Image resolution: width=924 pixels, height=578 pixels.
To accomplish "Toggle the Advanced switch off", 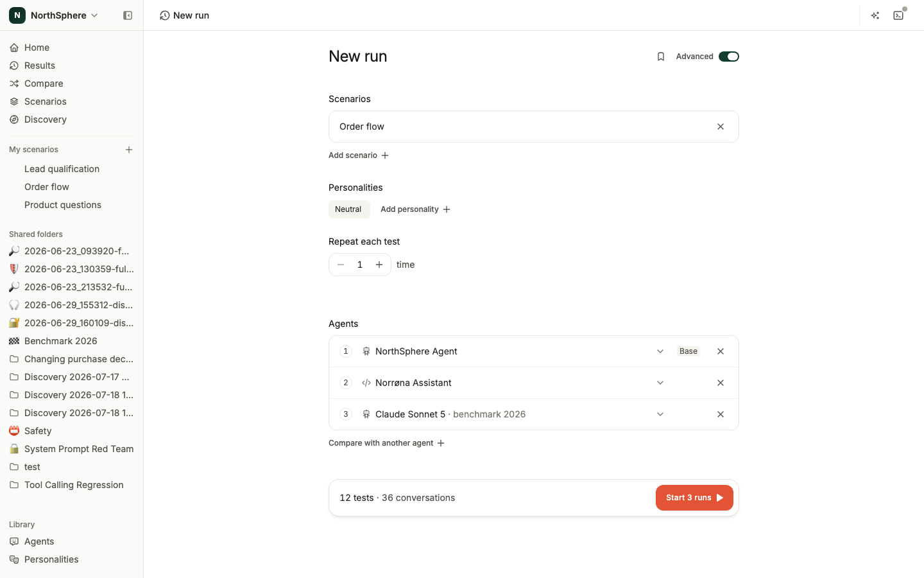I will [729, 57].
